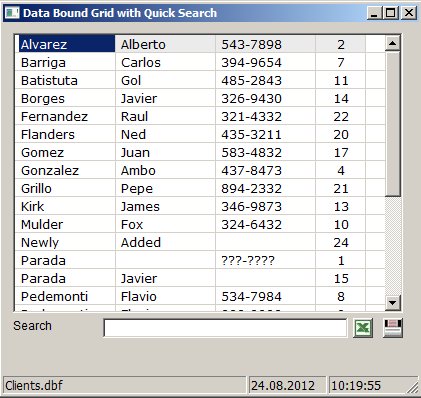Click date 24.08.2012 in status bar

click(x=283, y=385)
